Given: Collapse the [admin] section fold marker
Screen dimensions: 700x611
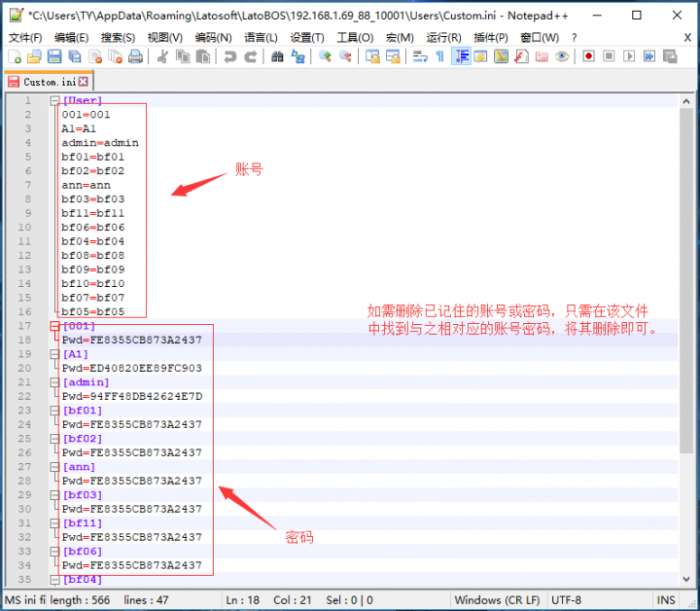Looking at the screenshot, I should point(54,382).
